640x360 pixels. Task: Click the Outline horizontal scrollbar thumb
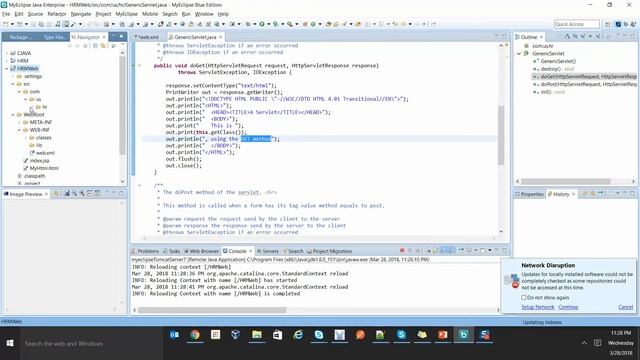tap(566, 181)
